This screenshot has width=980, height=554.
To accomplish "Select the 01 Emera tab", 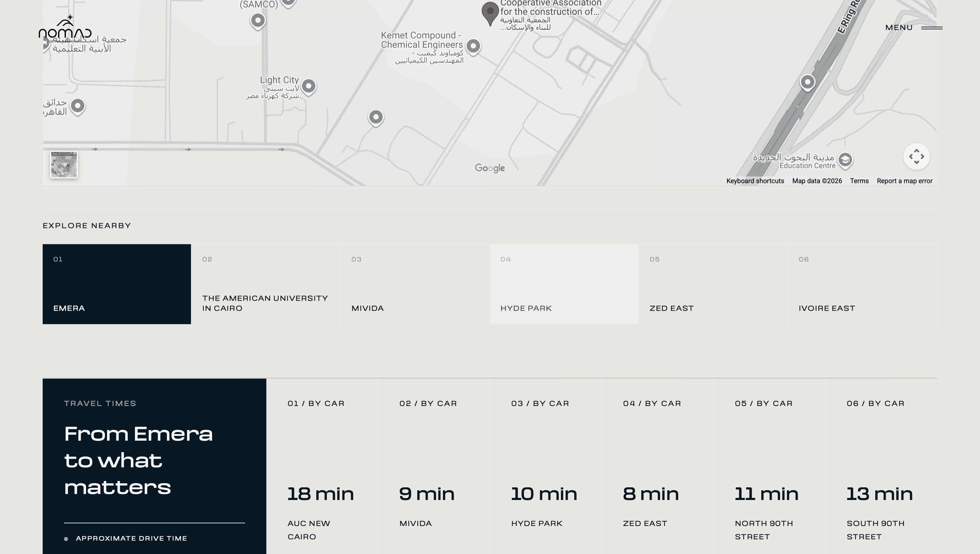I will (x=117, y=284).
